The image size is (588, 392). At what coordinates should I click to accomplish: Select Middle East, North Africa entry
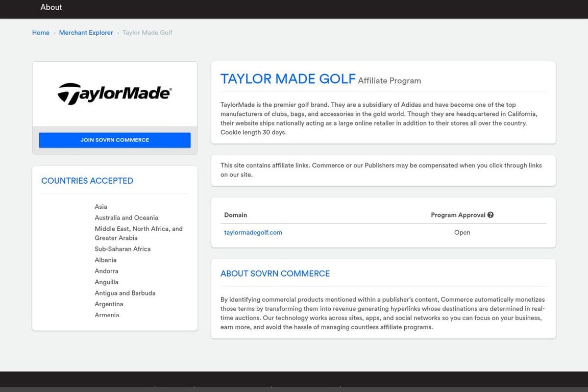(x=139, y=233)
